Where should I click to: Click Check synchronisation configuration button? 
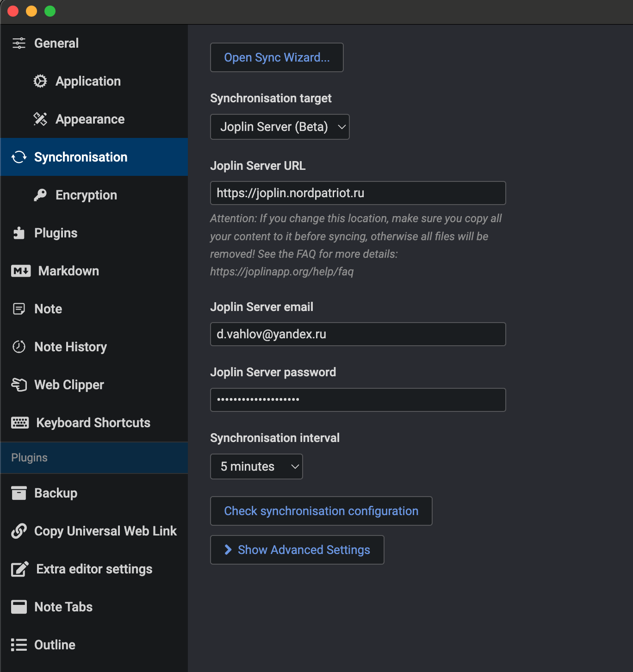pyautogui.click(x=321, y=511)
